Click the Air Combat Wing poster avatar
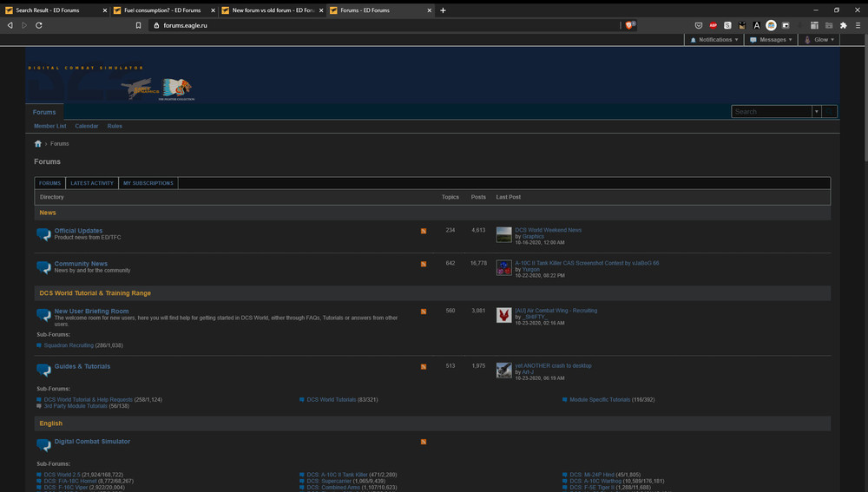The image size is (868, 492). pyautogui.click(x=503, y=316)
